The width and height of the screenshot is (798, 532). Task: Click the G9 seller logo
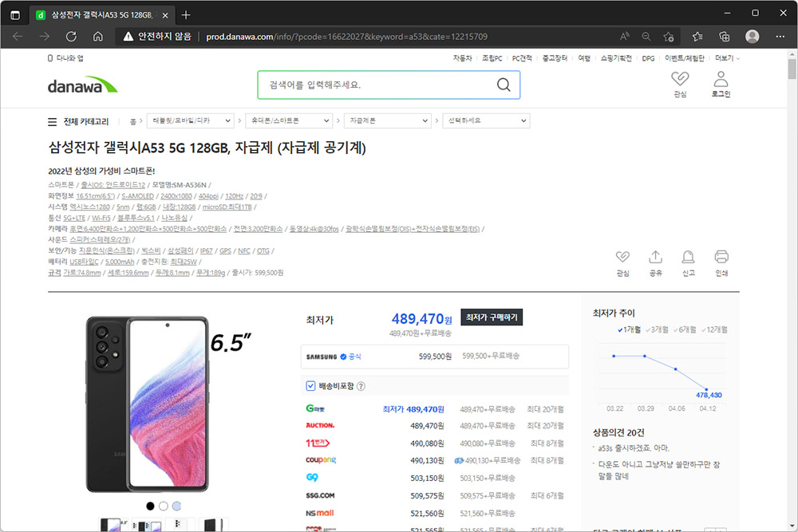[x=312, y=477]
